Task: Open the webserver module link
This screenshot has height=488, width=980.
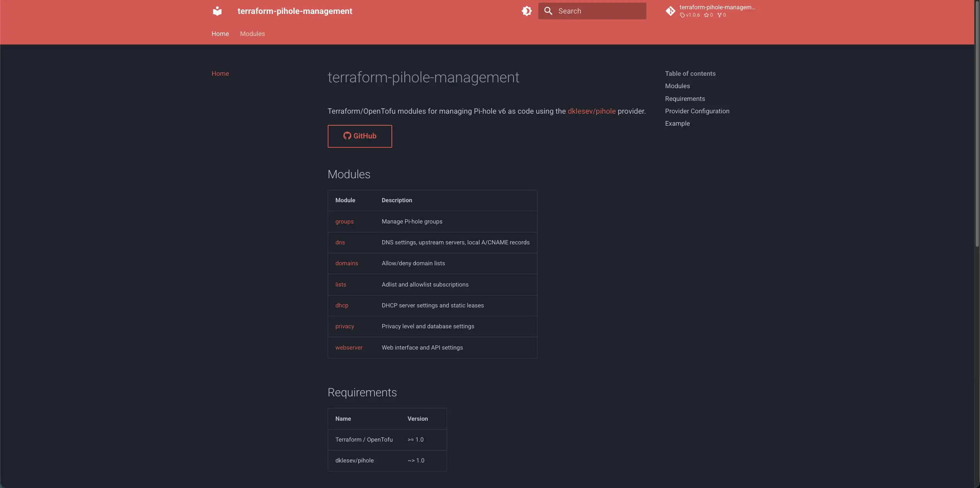Action: click(x=349, y=348)
